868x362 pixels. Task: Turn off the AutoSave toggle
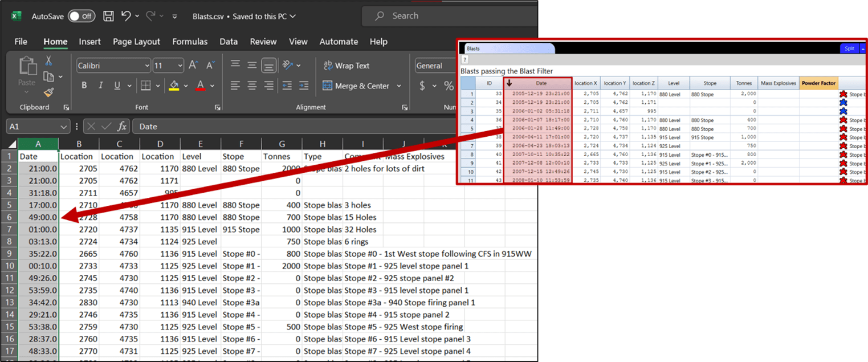(x=81, y=16)
